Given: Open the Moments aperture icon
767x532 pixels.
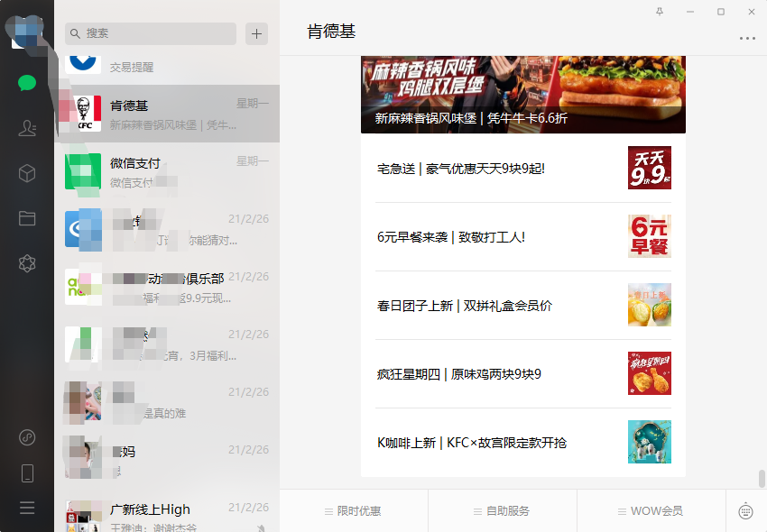Looking at the screenshot, I should click(x=27, y=263).
